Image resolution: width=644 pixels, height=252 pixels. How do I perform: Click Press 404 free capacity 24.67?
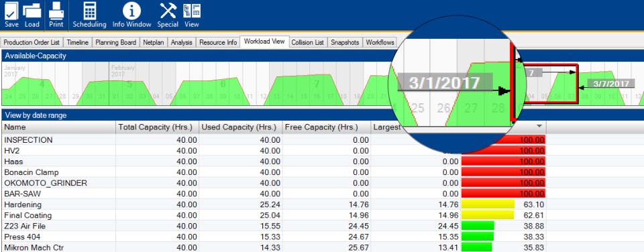pos(358,237)
